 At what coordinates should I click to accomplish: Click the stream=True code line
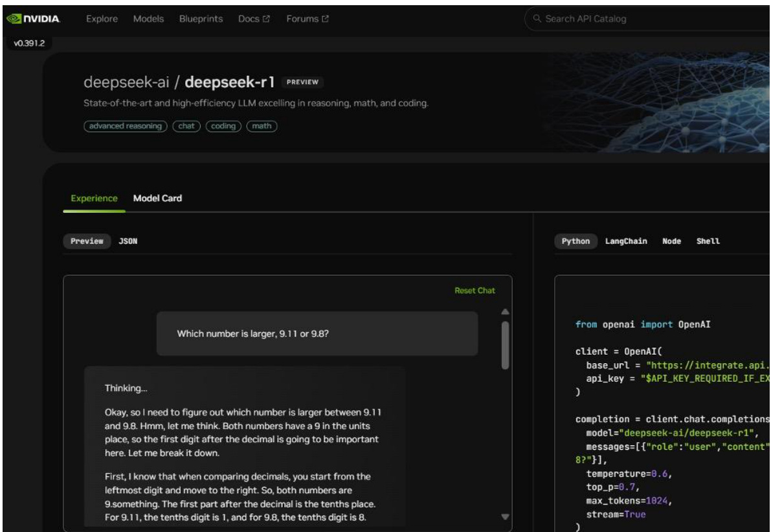(616, 515)
